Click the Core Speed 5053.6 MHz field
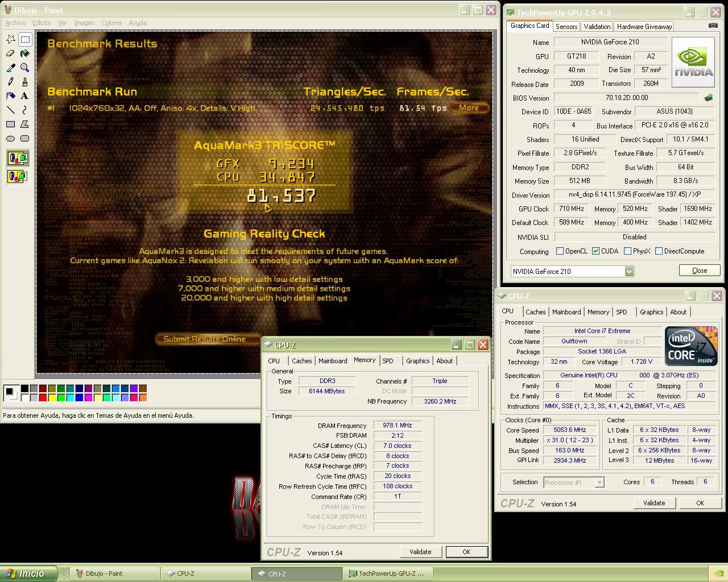 (x=570, y=430)
